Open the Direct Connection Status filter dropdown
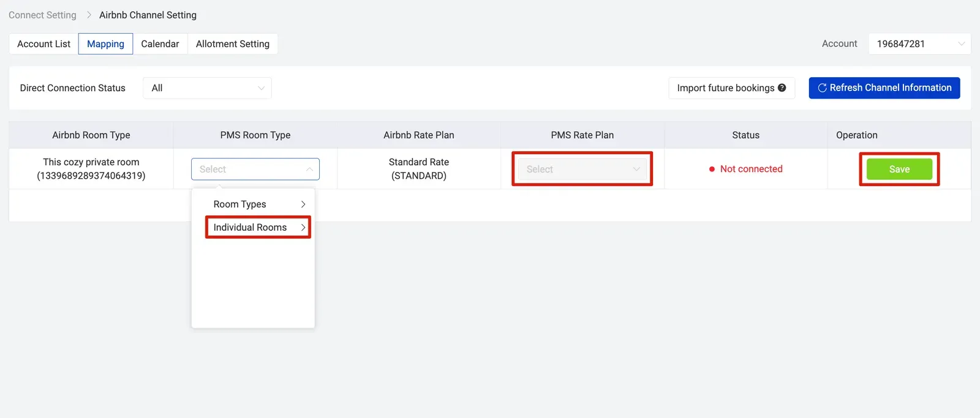 206,88
